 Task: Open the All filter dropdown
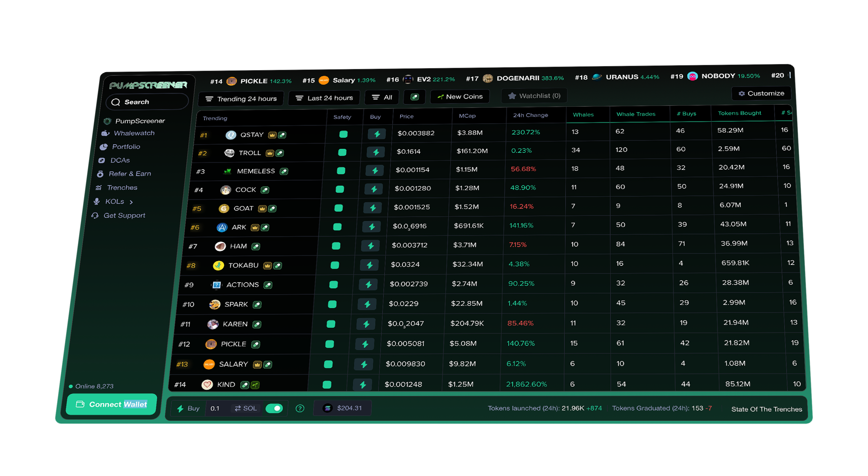click(382, 97)
